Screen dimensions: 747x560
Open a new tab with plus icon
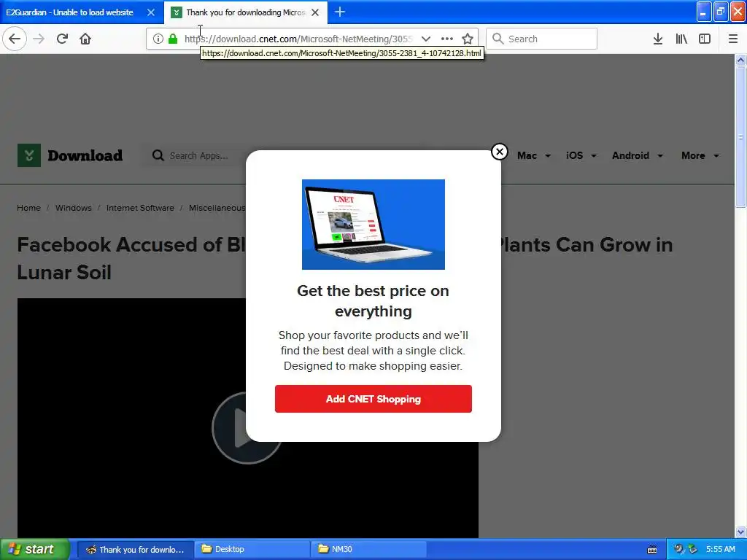340,12
